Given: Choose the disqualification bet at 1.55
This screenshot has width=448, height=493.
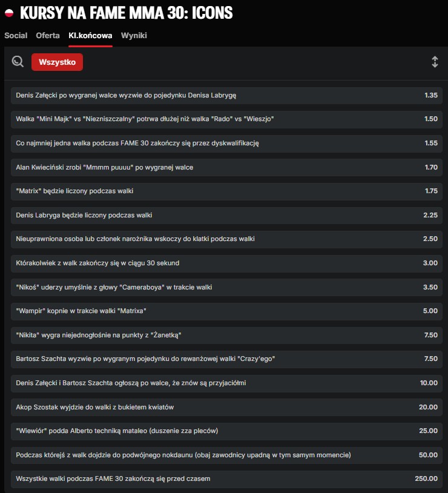Looking at the screenshot, I should 430,143.
